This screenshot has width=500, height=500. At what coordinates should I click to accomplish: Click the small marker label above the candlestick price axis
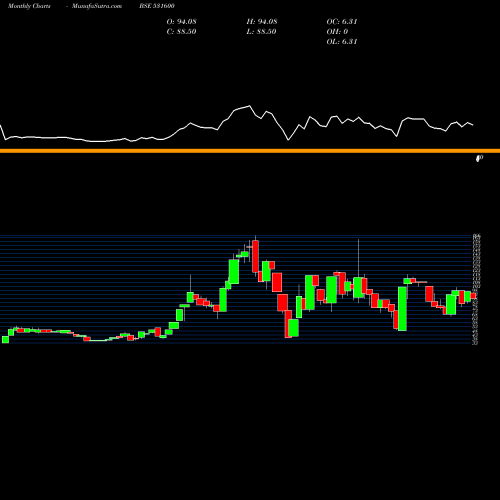[x=479, y=159]
